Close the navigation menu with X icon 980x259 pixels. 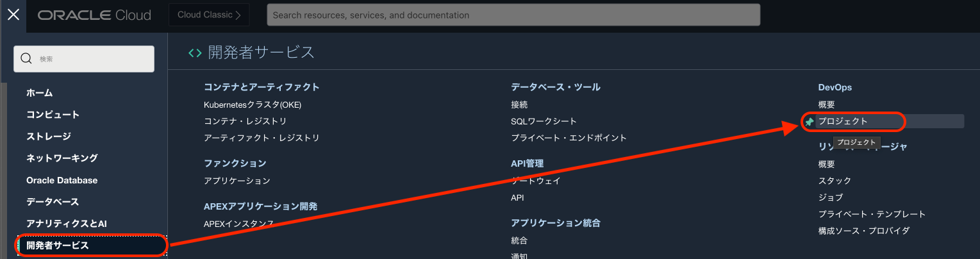coord(13,15)
